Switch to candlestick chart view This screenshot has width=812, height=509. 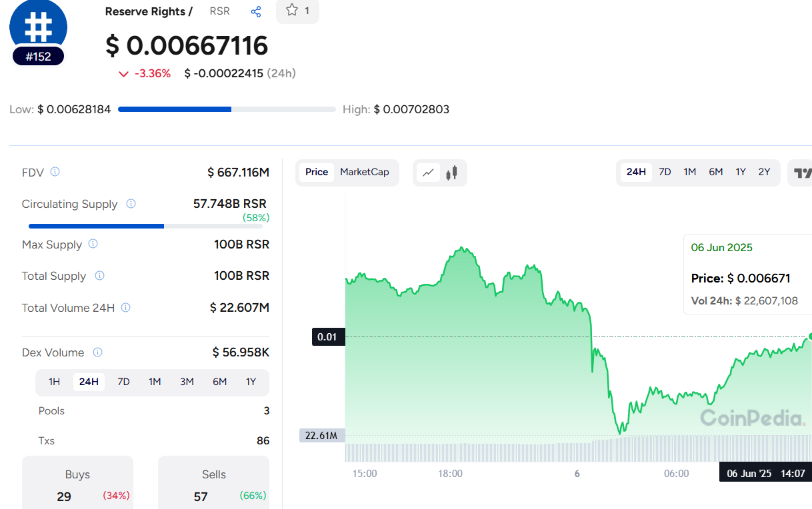tap(453, 173)
